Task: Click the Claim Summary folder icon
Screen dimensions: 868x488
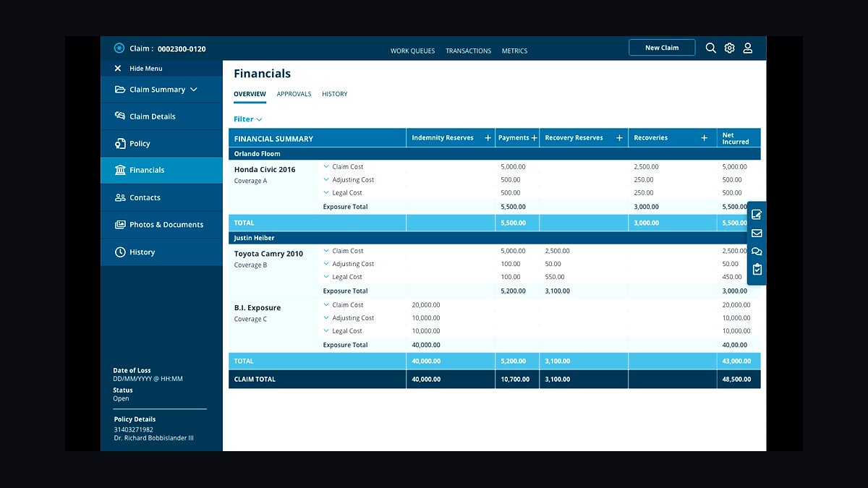Action: (120, 90)
